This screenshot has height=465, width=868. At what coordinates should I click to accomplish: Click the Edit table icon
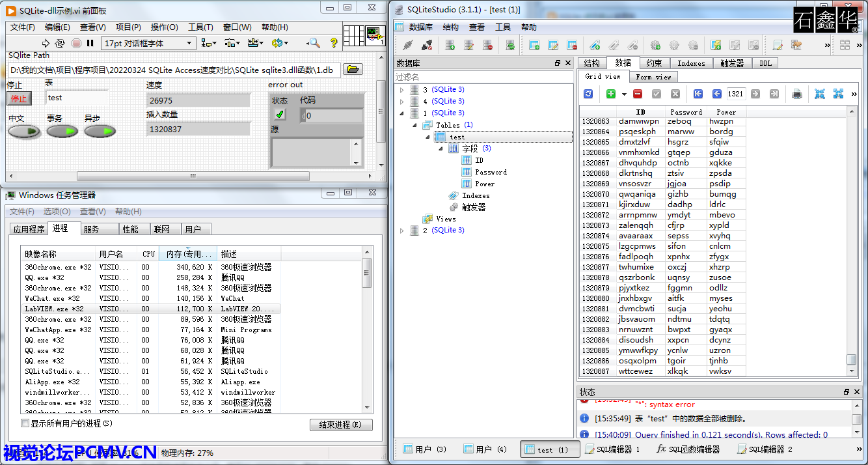553,45
